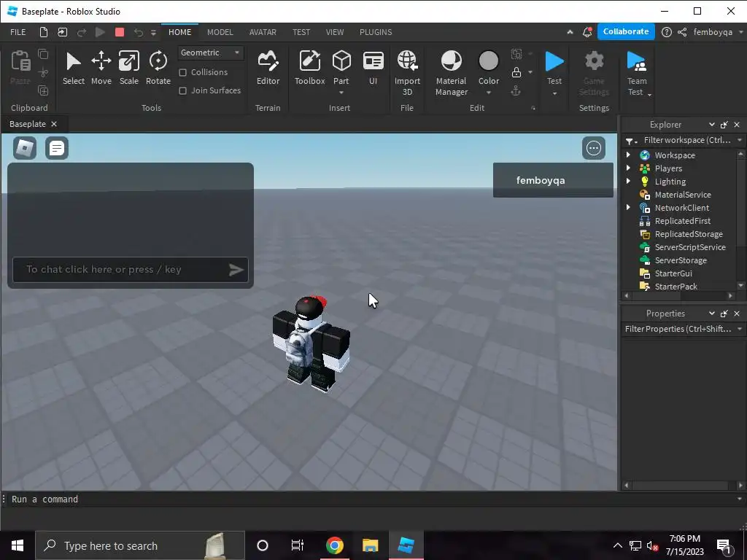The width and height of the screenshot is (747, 560).
Task: Open the help question mark icon
Action: point(667,32)
